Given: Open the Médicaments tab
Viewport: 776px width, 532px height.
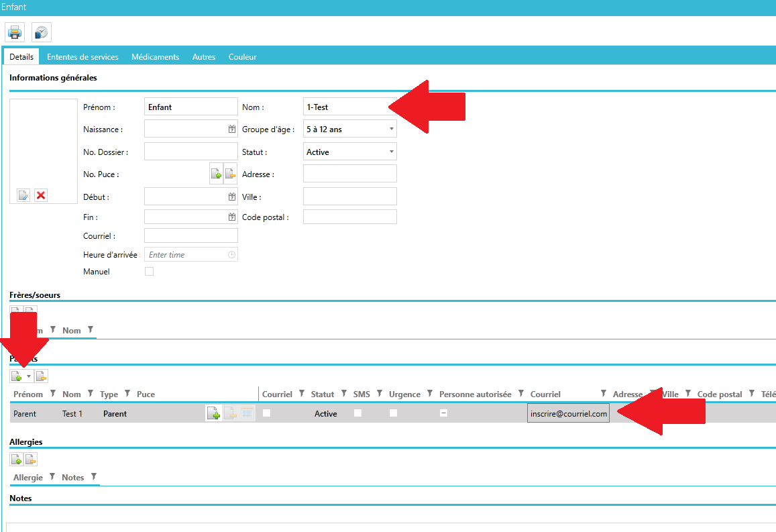Looking at the screenshot, I should (156, 57).
